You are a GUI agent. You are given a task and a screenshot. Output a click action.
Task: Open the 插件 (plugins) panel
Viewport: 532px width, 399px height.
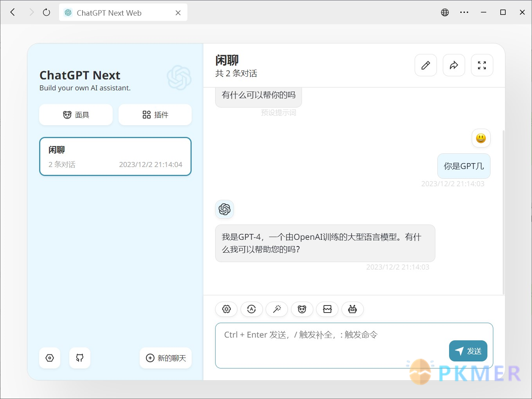(155, 115)
